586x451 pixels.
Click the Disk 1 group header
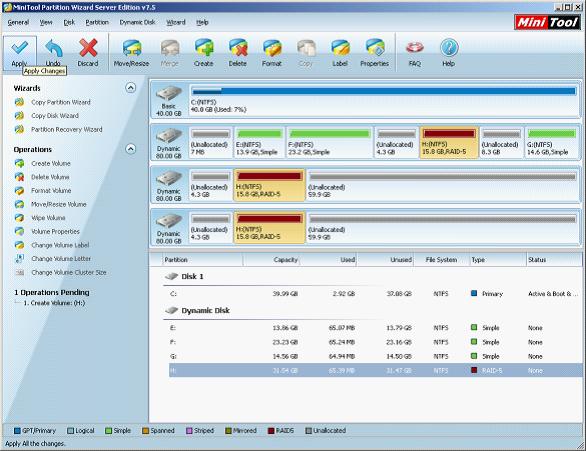[x=185, y=277]
